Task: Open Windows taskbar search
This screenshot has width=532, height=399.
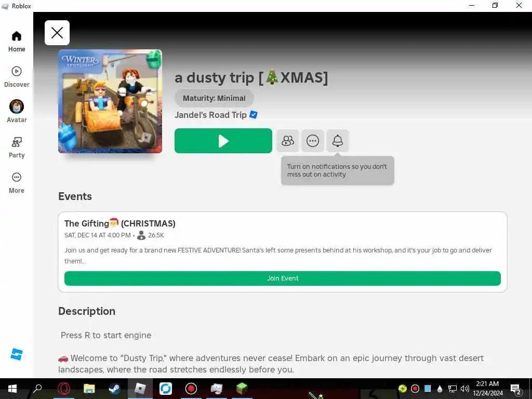Action: click(x=37, y=389)
